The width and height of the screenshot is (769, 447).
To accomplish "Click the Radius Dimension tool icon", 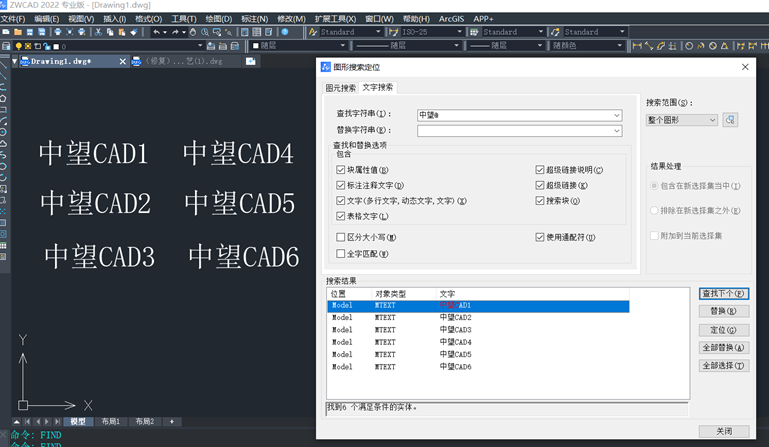I will tap(689, 46).
